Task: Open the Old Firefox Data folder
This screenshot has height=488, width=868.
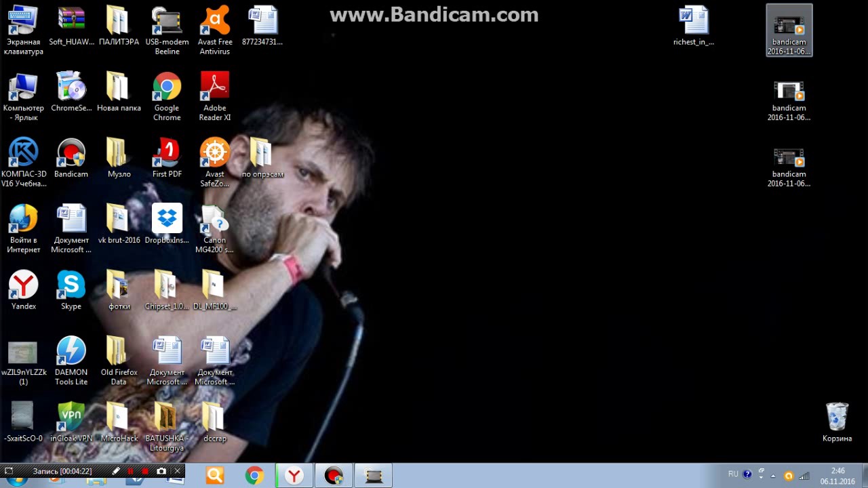Action: pyautogui.click(x=119, y=361)
